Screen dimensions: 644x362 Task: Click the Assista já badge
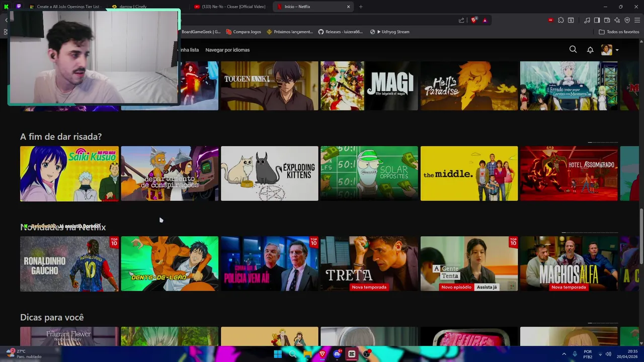(487, 287)
